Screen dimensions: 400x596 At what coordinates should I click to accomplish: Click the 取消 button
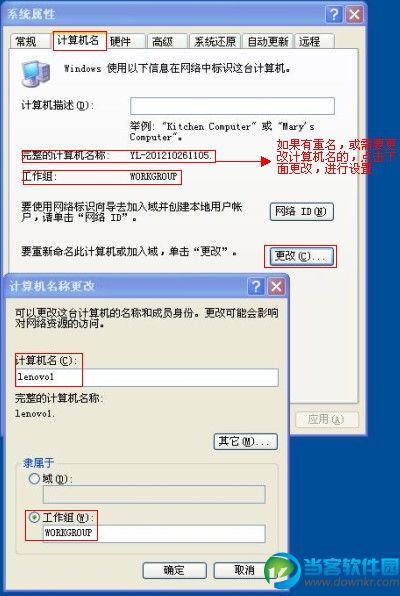click(x=243, y=571)
